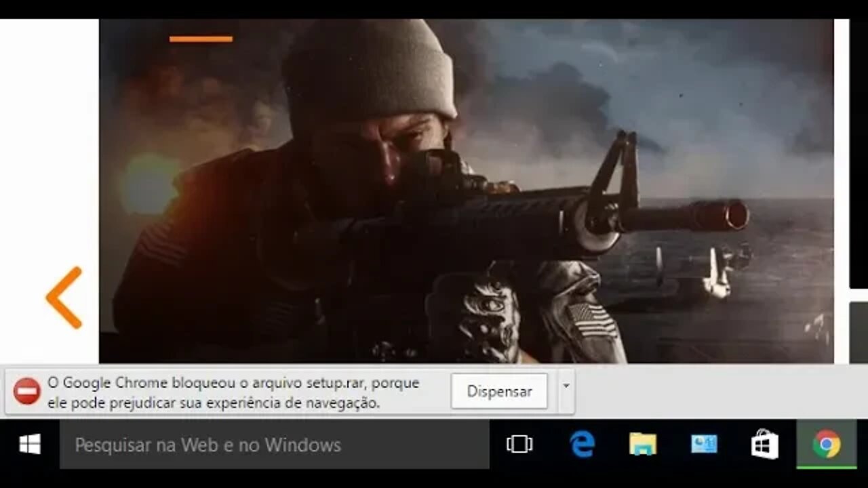The width and height of the screenshot is (868, 488).
Task: Focus the Pesquisar na Web search box
Action: click(275, 445)
